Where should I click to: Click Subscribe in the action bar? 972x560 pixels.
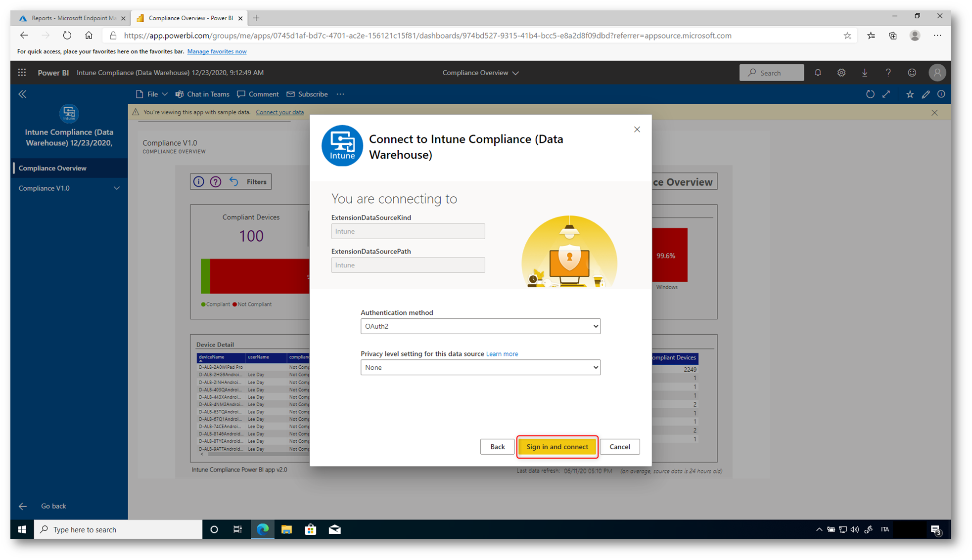[307, 94]
